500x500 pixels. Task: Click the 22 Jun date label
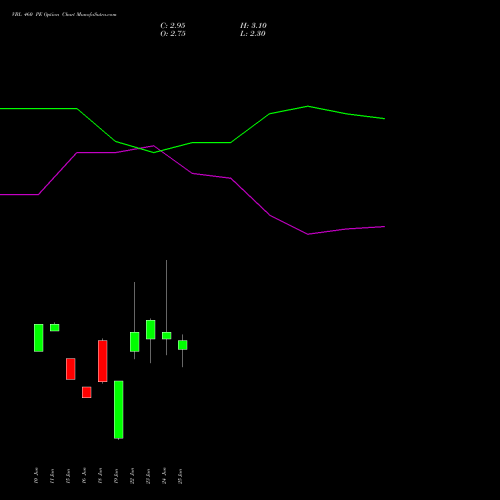pyautogui.click(x=132, y=476)
